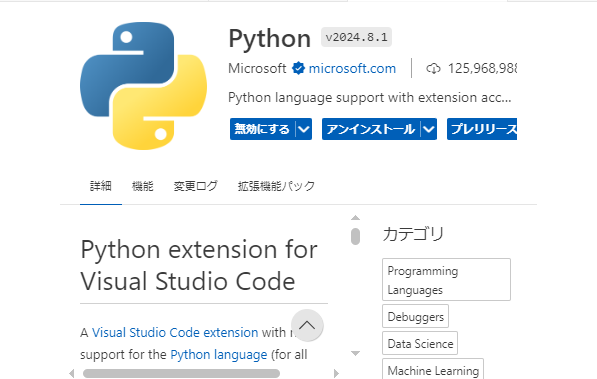The image size is (597, 379).
Task: Switch to the 変更ログ tab
Action: click(x=195, y=186)
